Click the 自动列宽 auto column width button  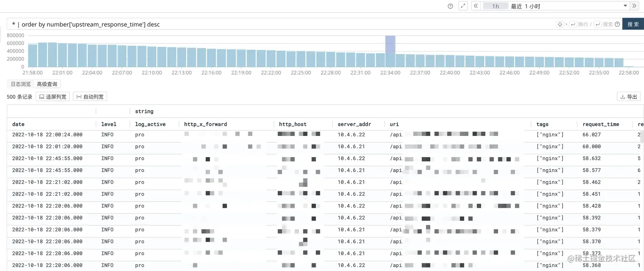coord(90,97)
